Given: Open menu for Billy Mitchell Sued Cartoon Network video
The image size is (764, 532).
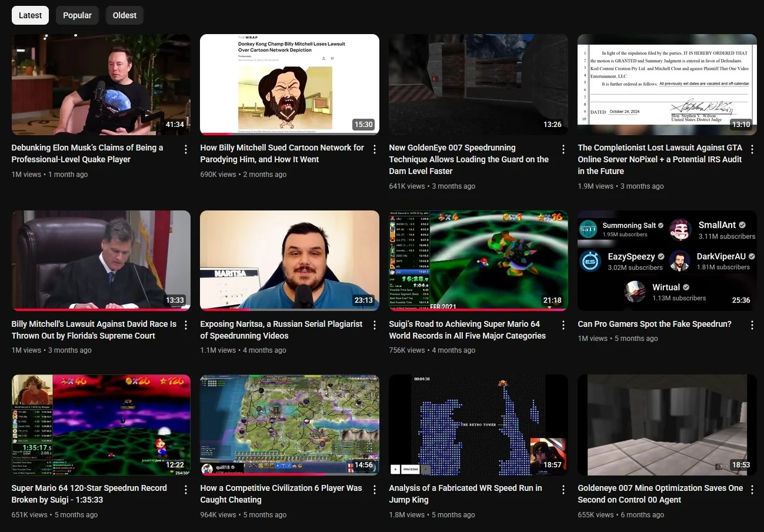Looking at the screenshot, I should point(375,149).
